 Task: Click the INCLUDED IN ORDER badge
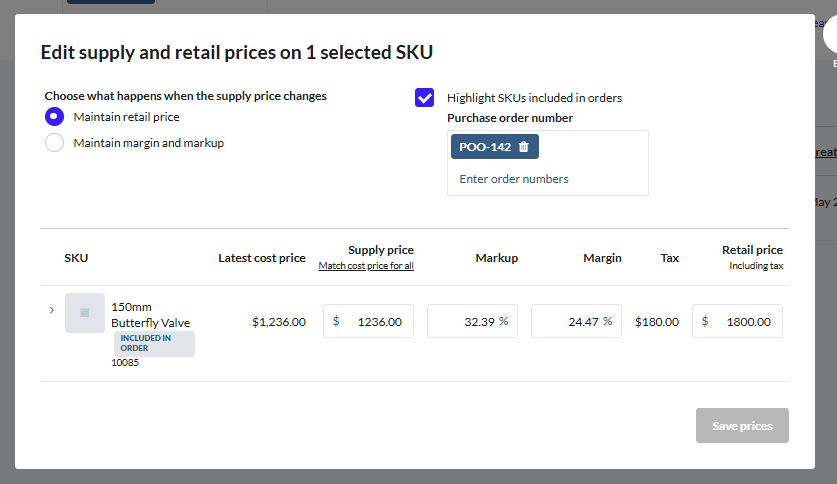click(x=154, y=344)
